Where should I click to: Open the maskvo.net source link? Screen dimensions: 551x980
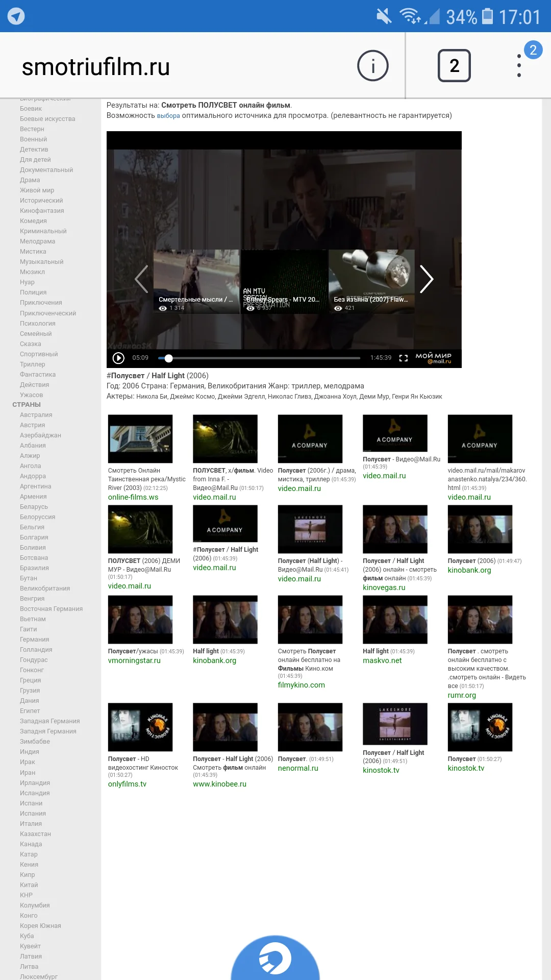(x=382, y=660)
